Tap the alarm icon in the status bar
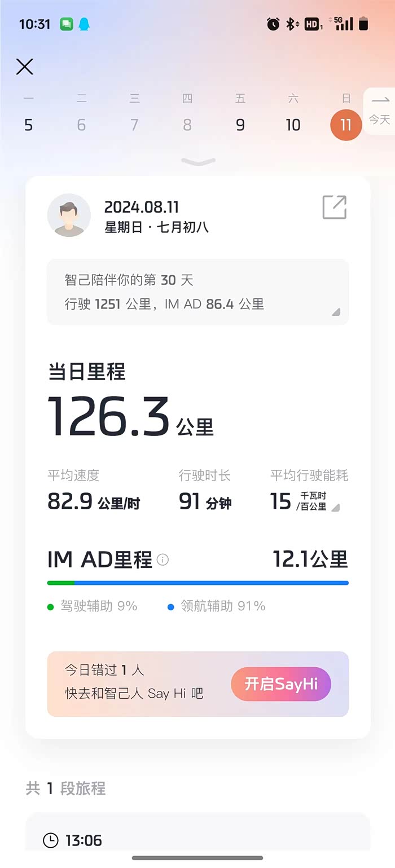Viewport: 395px width, 868px height. (273, 24)
